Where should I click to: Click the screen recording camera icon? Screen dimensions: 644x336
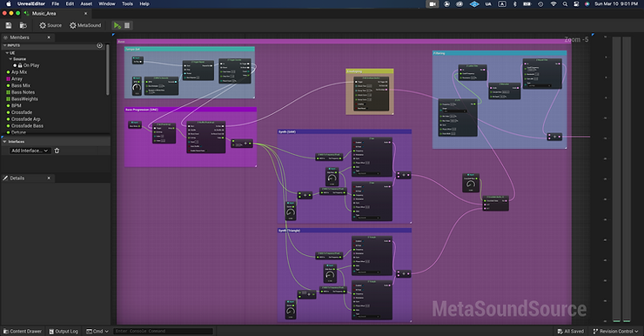coord(433,3)
